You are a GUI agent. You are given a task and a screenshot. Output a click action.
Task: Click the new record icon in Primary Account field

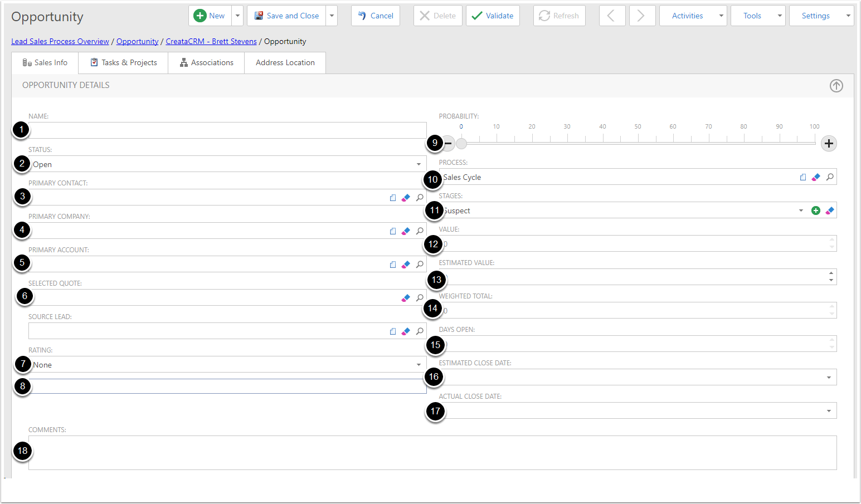point(393,265)
